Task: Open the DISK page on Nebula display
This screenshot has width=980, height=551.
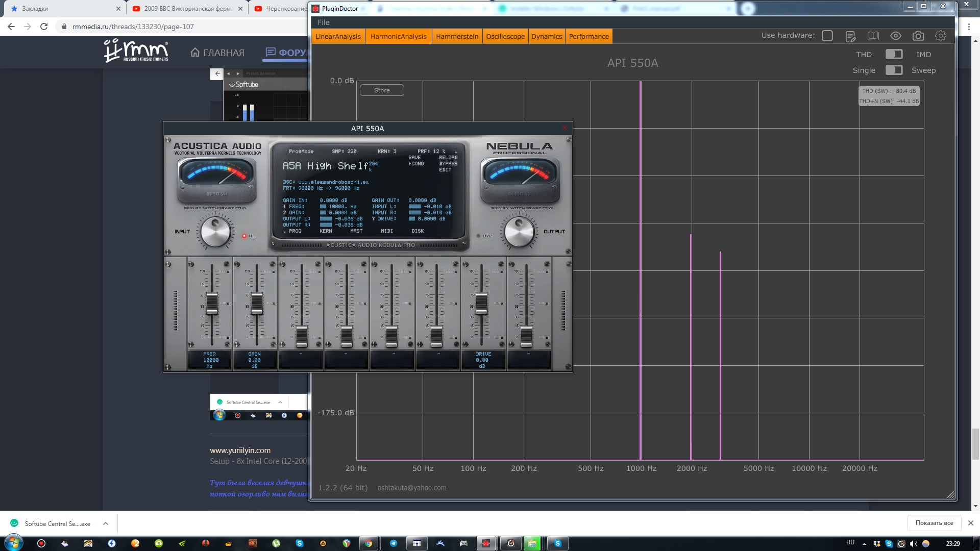Action: click(x=418, y=231)
